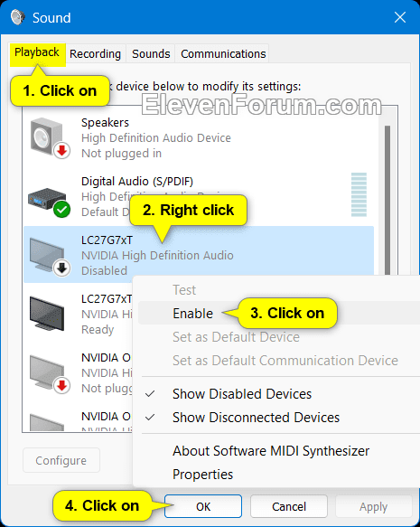Select the NVIDIA Output row marked Not plugged
This screenshot has height=527, width=420.
pos(78,372)
